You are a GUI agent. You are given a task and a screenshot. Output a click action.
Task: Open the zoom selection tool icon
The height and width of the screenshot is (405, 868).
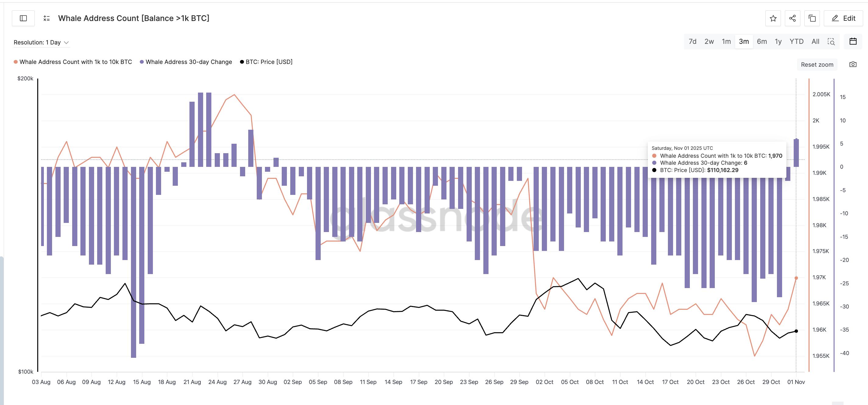click(831, 41)
